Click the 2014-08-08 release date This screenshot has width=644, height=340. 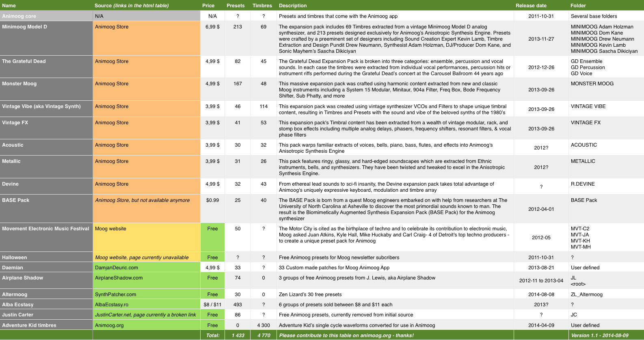pos(541,295)
